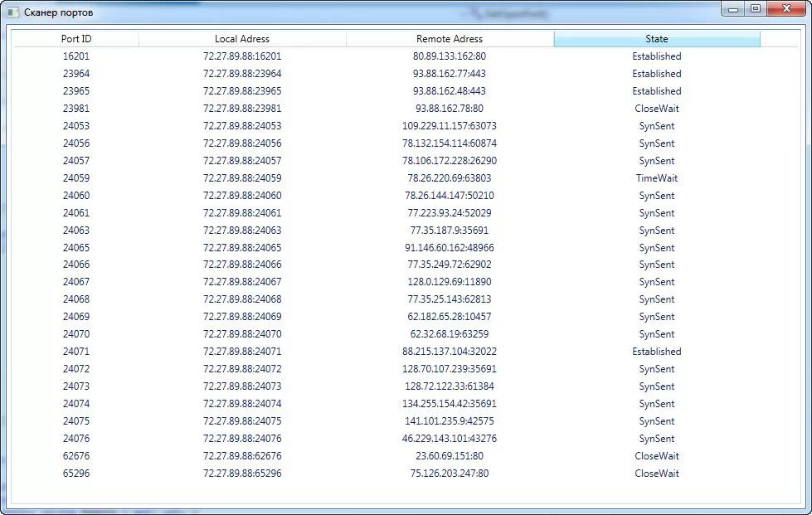Select Port ID cell 24053
Viewport: 812px width, 515px height.
point(76,126)
